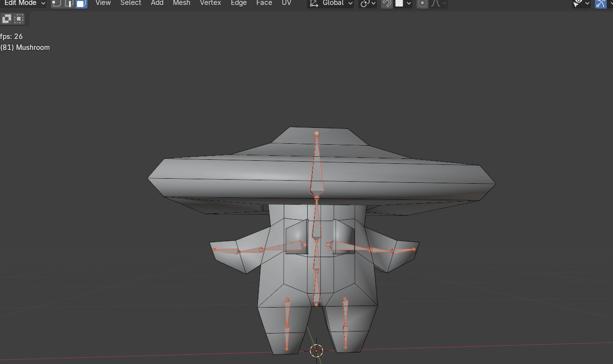Screen dimensions: 613x364
Task: Open the Mesh menu
Action: coord(181,3)
